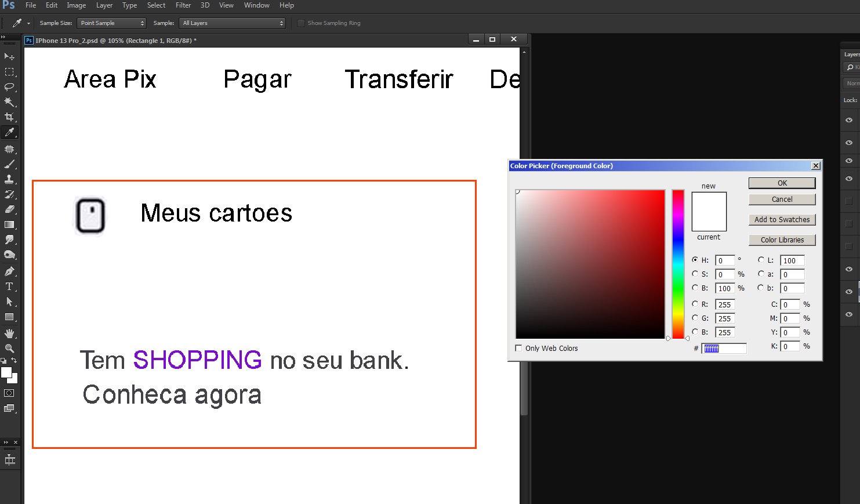Select the H hue radio button
The height and width of the screenshot is (504, 860).
695,260
